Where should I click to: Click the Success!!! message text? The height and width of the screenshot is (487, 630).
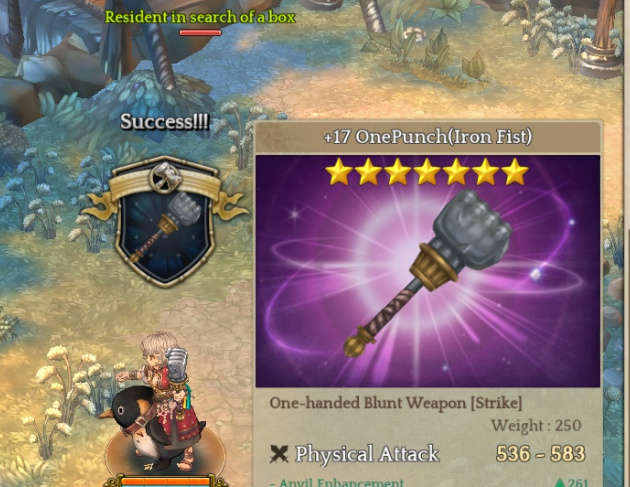coord(165,121)
